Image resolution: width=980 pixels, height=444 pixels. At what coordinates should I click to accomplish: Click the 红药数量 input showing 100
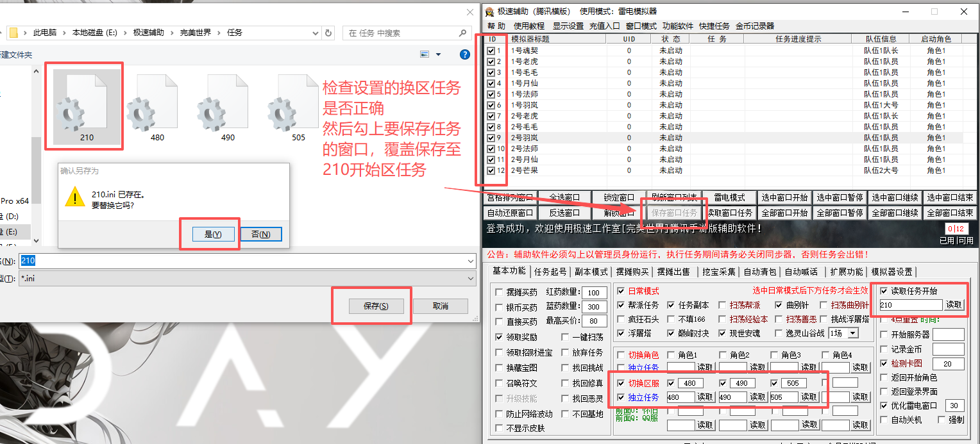(593, 293)
